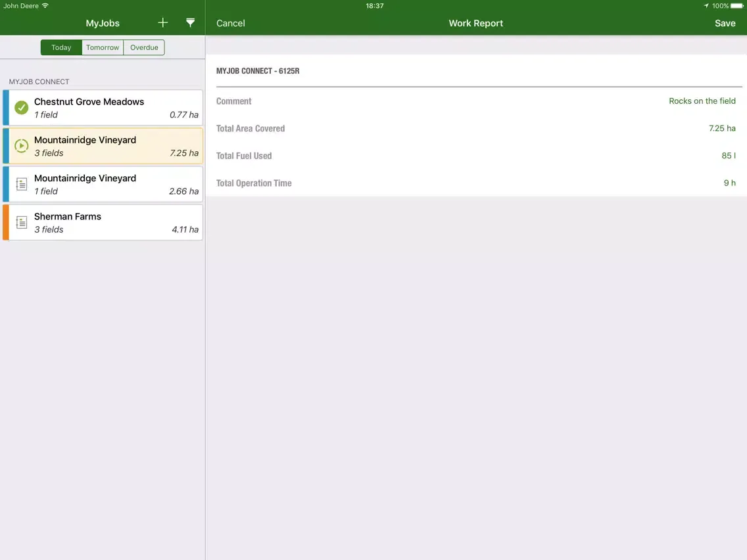747x560 pixels.
Task: Click the Work Report title
Action: (476, 24)
